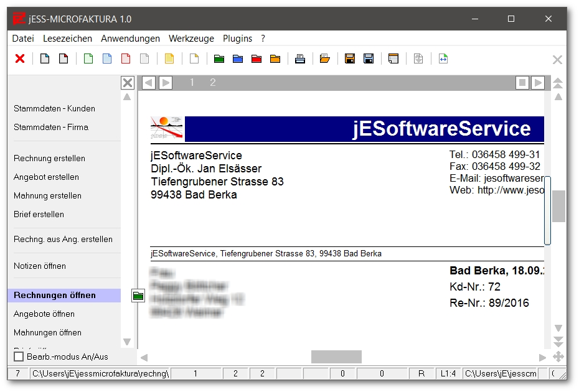Click the green folder toolbar icon

(x=219, y=58)
